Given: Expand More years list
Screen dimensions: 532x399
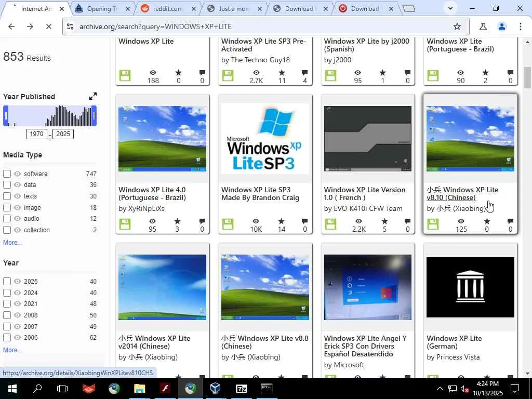Looking at the screenshot, I should click(x=12, y=350).
